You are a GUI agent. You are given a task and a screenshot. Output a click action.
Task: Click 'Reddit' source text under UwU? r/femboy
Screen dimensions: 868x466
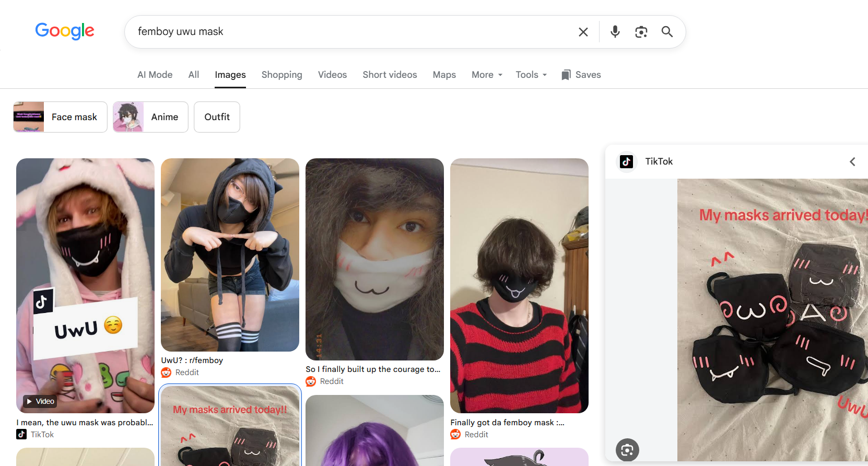coord(187,372)
